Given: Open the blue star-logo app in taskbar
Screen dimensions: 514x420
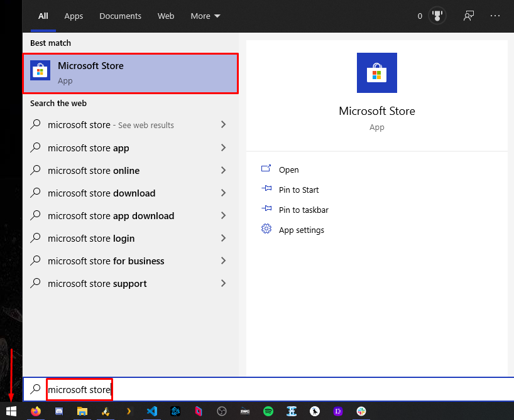Looking at the screenshot, I should [175, 411].
